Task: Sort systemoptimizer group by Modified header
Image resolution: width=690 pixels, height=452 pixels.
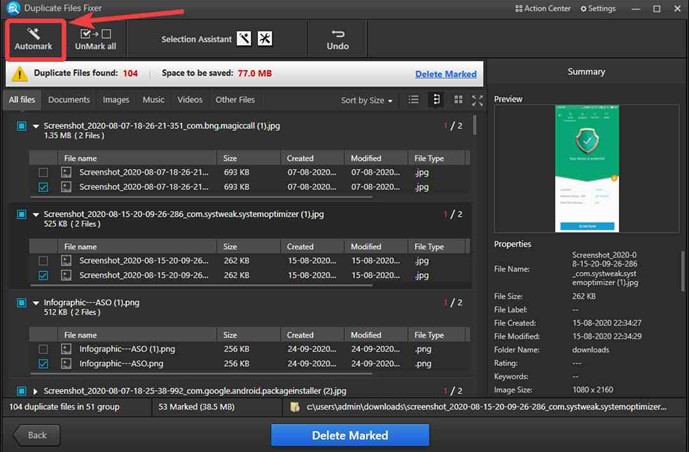Action: (376, 246)
